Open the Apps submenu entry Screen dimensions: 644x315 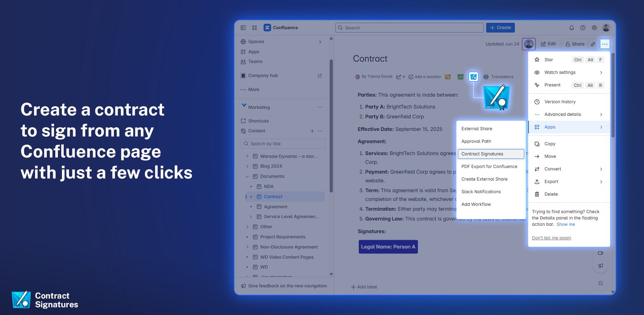(569, 127)
